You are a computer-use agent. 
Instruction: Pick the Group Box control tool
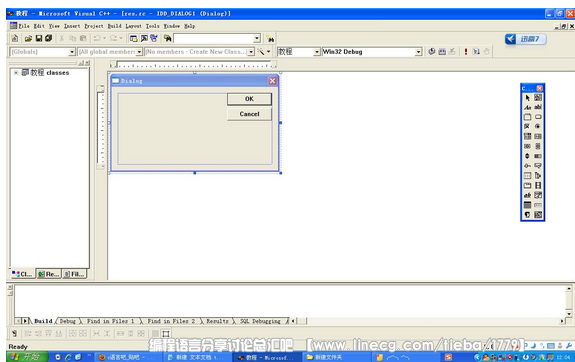(527, 117)
